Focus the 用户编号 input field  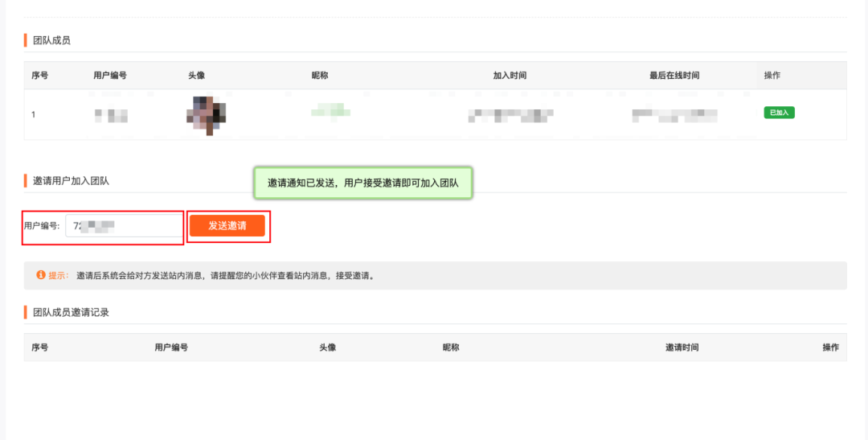coord(124,226)
